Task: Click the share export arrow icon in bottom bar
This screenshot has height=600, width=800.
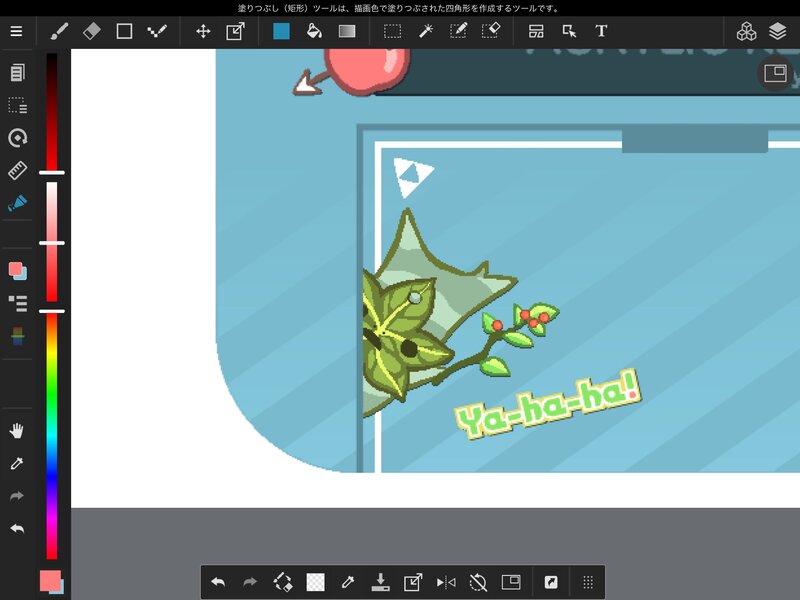Action: pyautogui.click(x=551, y=582)
